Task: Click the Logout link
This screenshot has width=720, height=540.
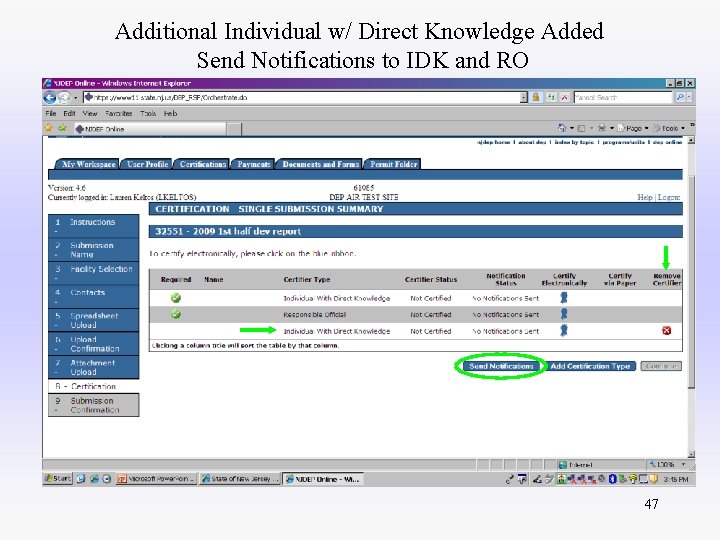Action: [x=669, y=197]
